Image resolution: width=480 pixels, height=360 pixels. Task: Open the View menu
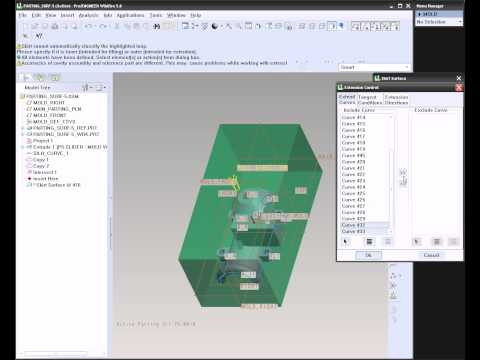click(51, 15)
